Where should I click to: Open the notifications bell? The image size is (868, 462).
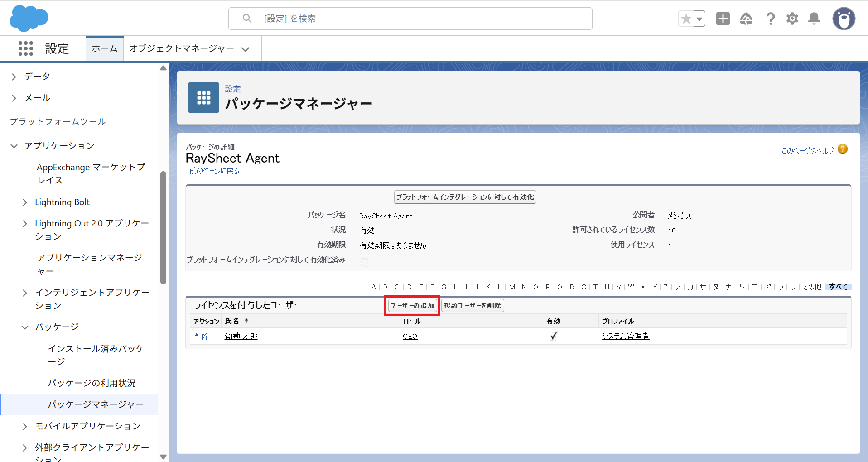coord(814,19)
